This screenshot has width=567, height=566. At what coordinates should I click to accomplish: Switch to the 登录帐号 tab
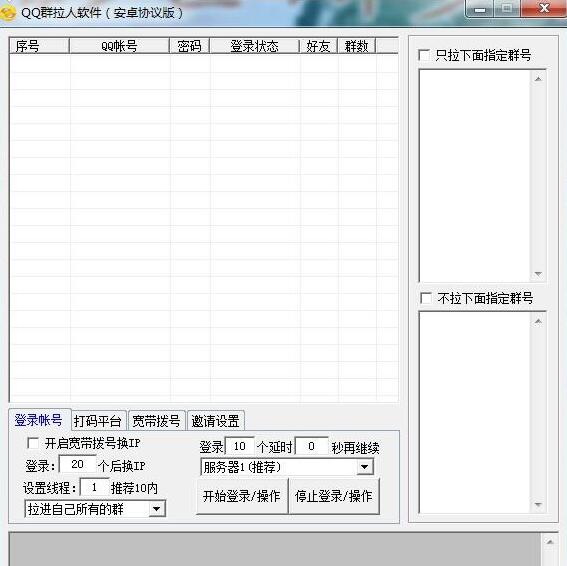39,420
